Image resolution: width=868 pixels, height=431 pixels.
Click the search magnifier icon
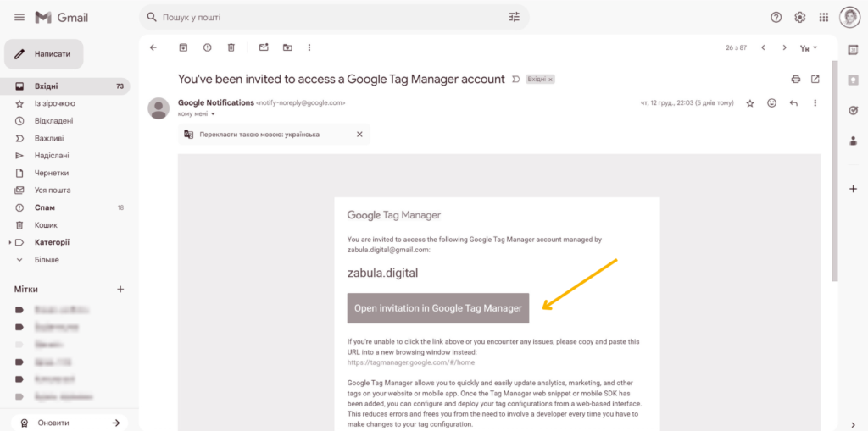click(152, 17)
